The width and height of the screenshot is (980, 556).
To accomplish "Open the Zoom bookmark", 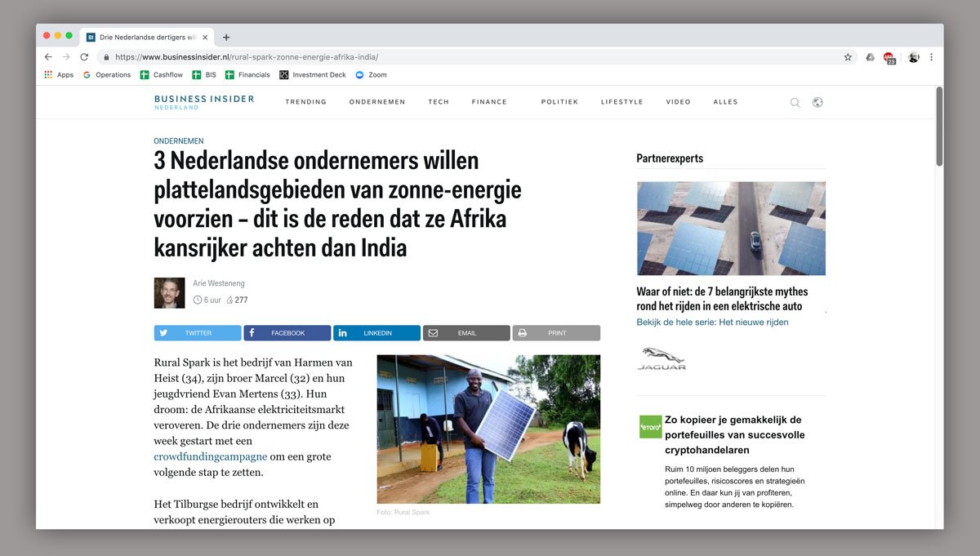I will click(x=371, y=74).
